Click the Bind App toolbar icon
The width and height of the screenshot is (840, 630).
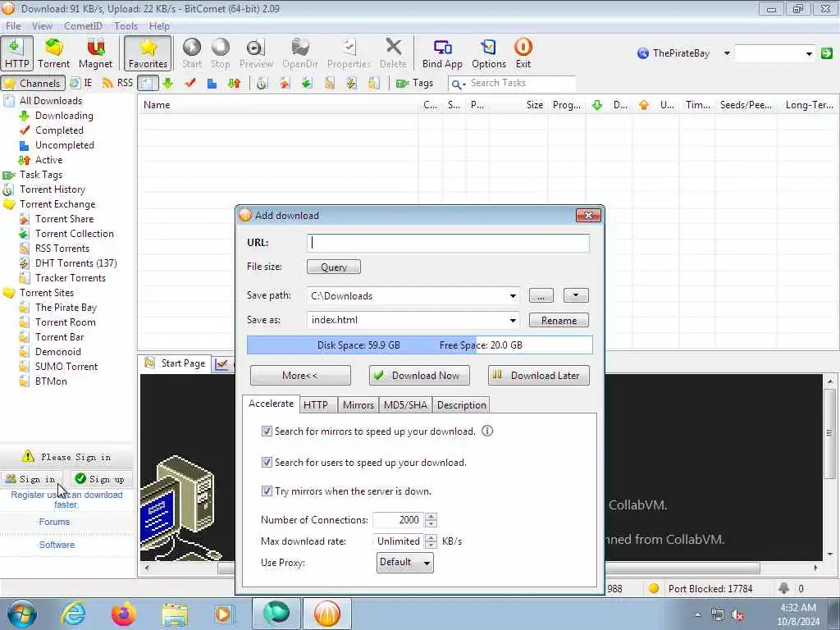(x=442, y=53)
